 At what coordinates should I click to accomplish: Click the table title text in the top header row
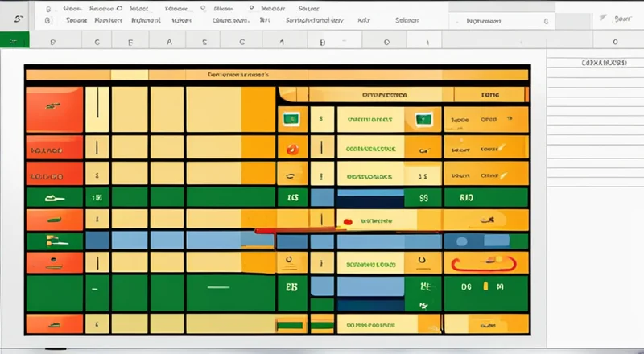pos(236,74)
